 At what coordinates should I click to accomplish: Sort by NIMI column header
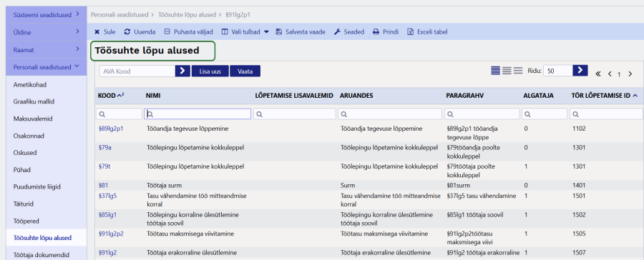pyautogui.click(x=153, y=96)
